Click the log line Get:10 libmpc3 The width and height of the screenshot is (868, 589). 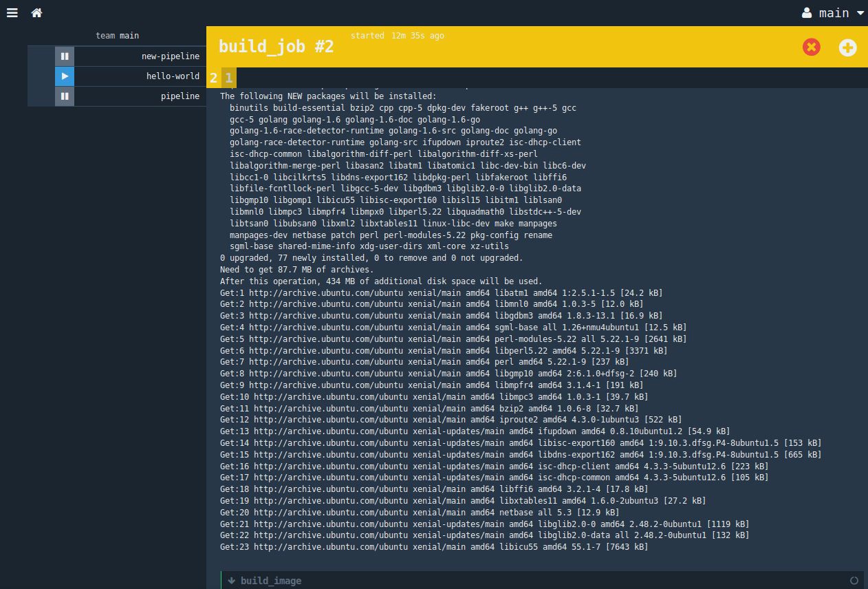coord(434,397)
